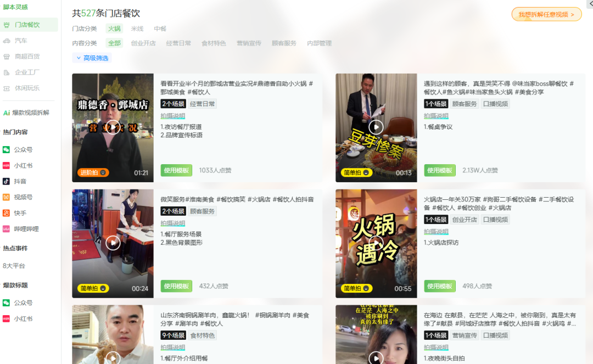Viewport: 593px width, 364px height.
Task: Open 8大平台 under 热点事件
Action: [14, 266]
